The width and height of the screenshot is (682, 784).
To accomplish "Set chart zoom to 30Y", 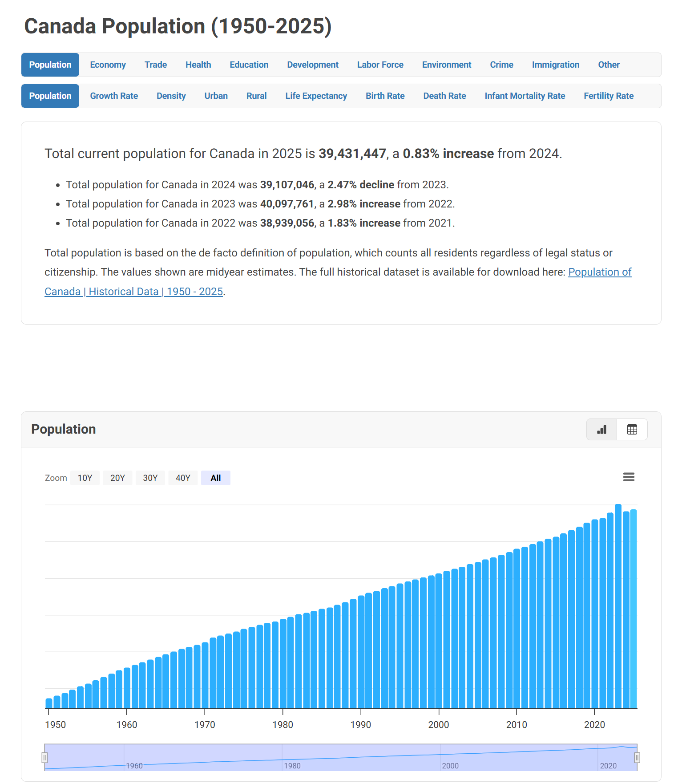I will click(x=150, y=478).
